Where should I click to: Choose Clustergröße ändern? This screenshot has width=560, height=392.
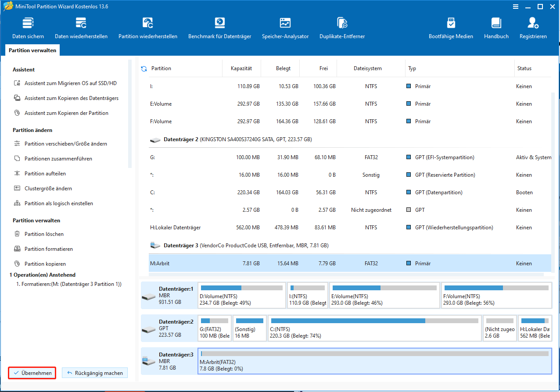[x=43, y=189]
